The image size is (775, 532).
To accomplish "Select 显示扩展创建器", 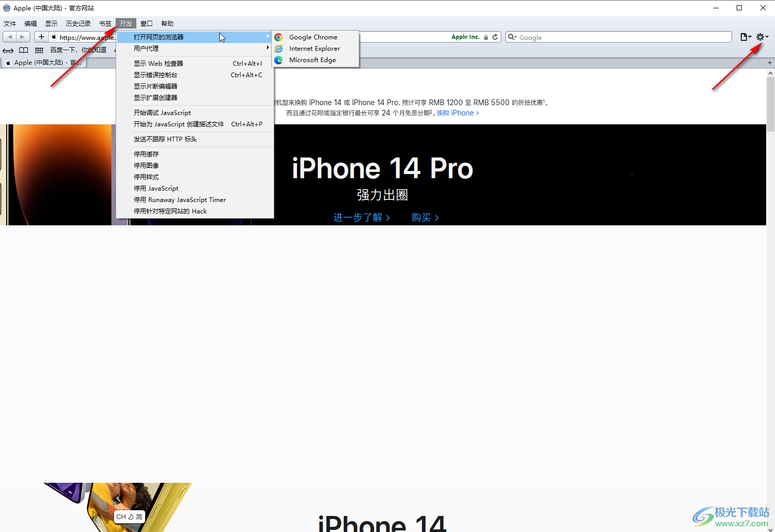I will pos(194,98).
